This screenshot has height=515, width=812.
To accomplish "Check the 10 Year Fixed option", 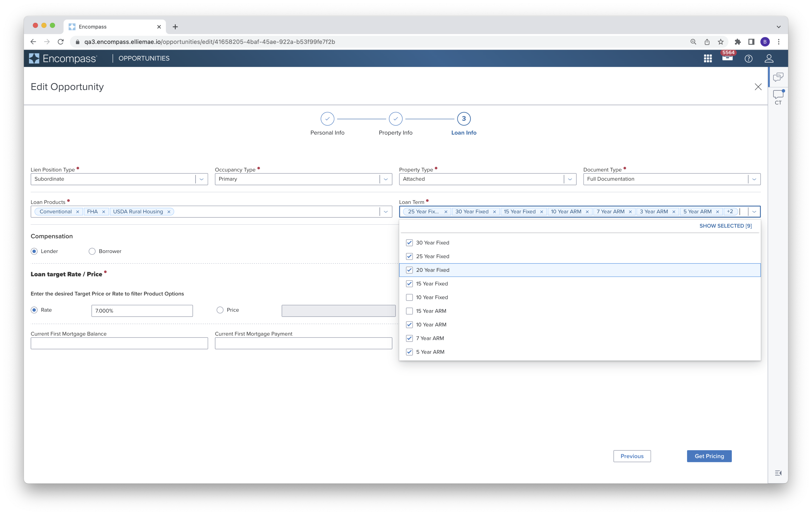I will coord(409,297).
